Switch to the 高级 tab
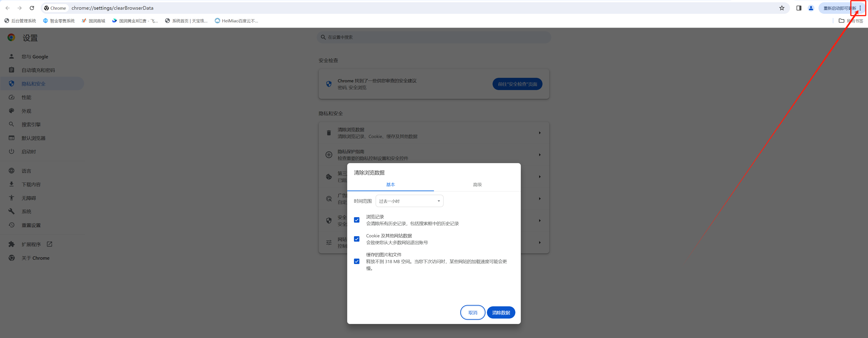Screen dimensions: 868x338 click(477, 185)
